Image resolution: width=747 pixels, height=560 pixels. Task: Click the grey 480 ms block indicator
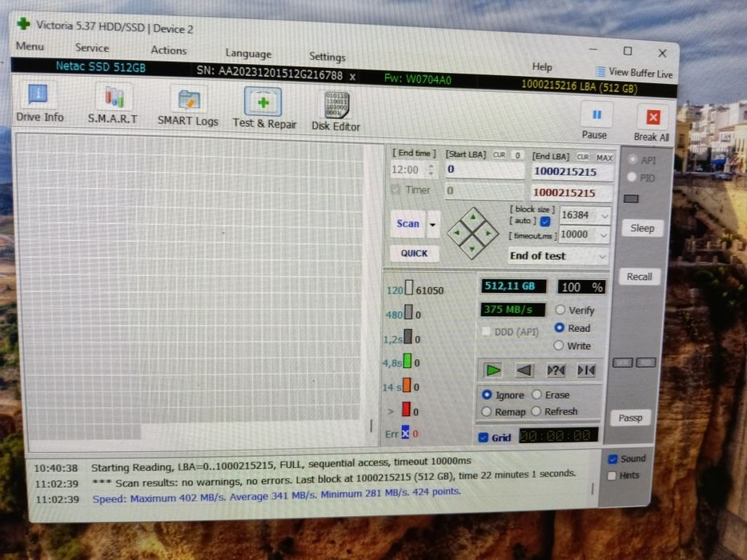[409, 312]
